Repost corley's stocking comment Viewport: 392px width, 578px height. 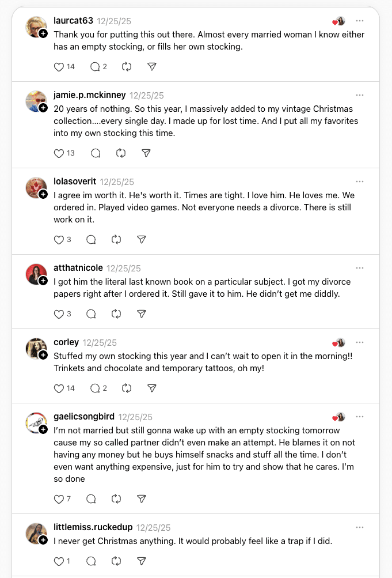click(x=127, y=388)
